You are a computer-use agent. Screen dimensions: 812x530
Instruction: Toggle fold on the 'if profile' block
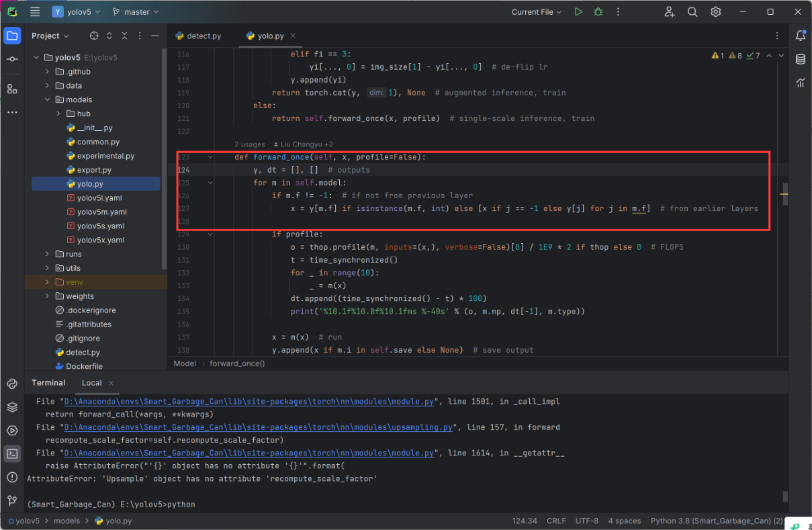point(210,234)
